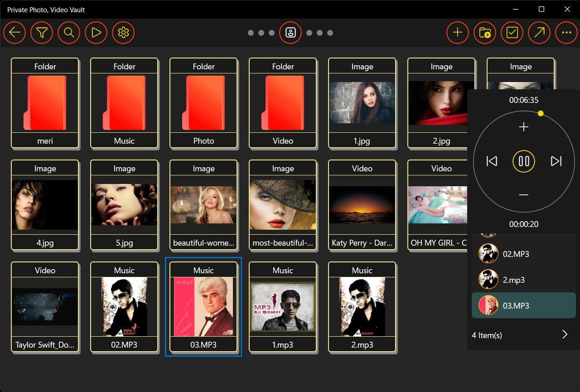The image size is (580, 392).
Task: Select the fourth page dot
Action: coord(309,33)
